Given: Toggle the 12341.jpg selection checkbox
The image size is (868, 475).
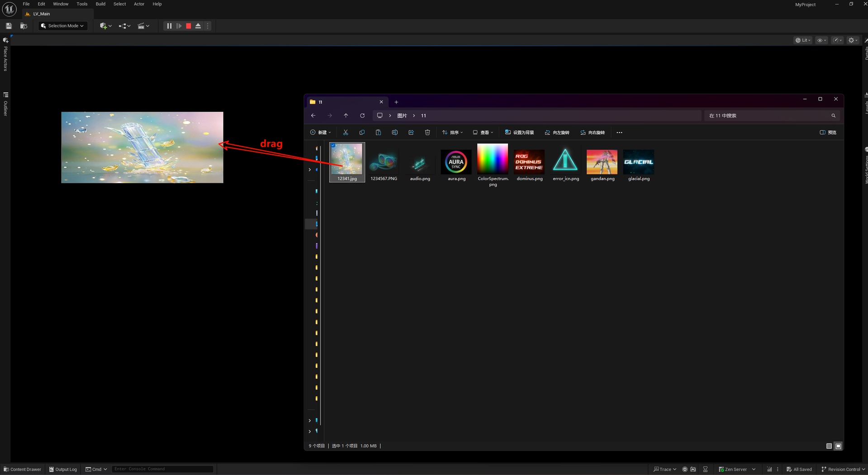Looking at the screenshot, I should pyautogui.click(x=333, y=146).
